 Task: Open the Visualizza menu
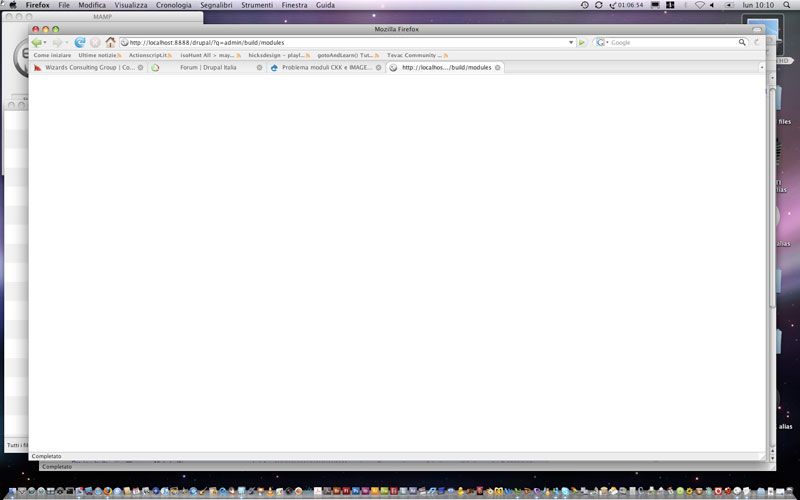click(x=131, y=5)
